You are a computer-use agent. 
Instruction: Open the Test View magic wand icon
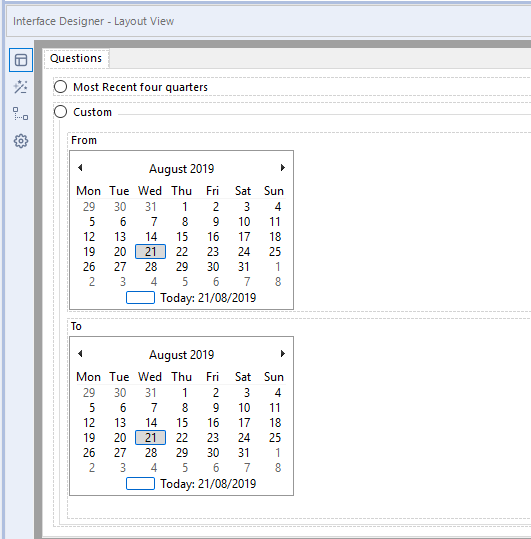pos(21,87)
